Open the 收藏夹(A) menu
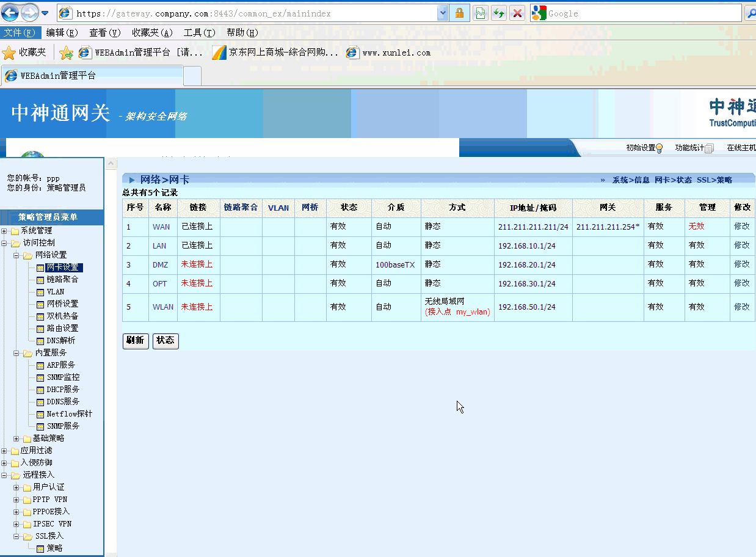 click(x=152, y=33)
